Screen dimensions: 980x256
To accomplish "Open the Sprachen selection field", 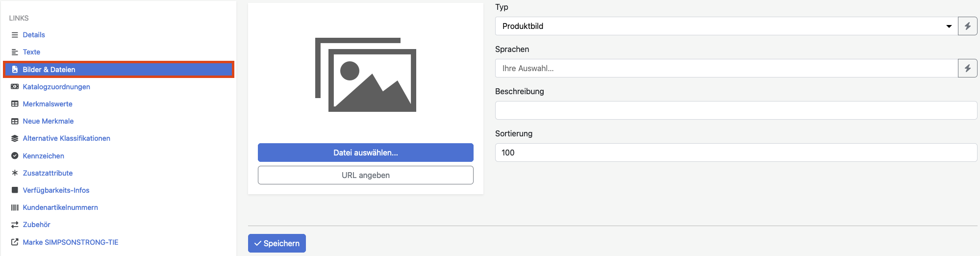I will click(x=726, y=68).
